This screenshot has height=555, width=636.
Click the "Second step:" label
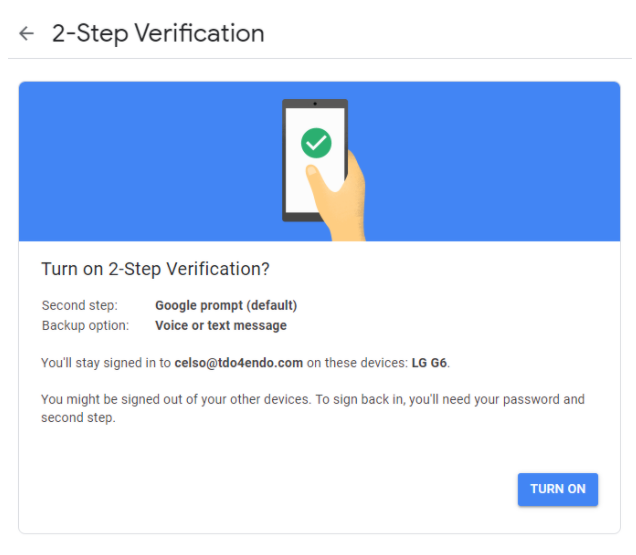[79, 306]
